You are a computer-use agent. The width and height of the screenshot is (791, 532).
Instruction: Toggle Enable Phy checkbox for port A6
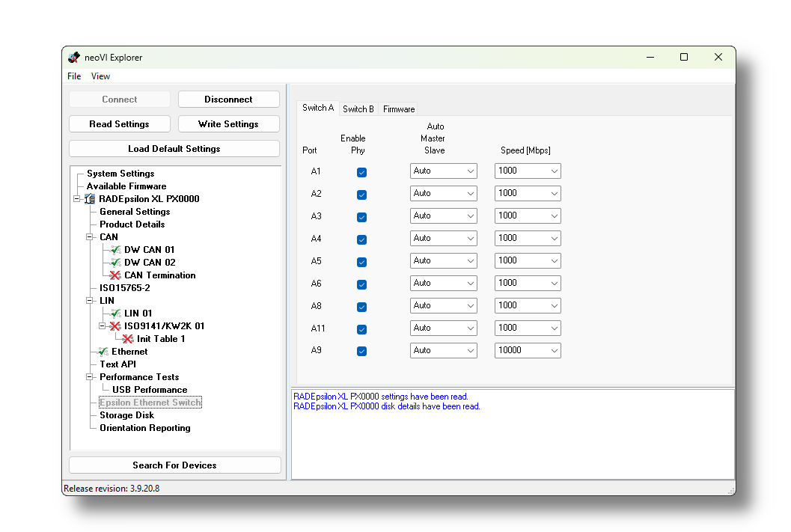click(x=361, y=284)
